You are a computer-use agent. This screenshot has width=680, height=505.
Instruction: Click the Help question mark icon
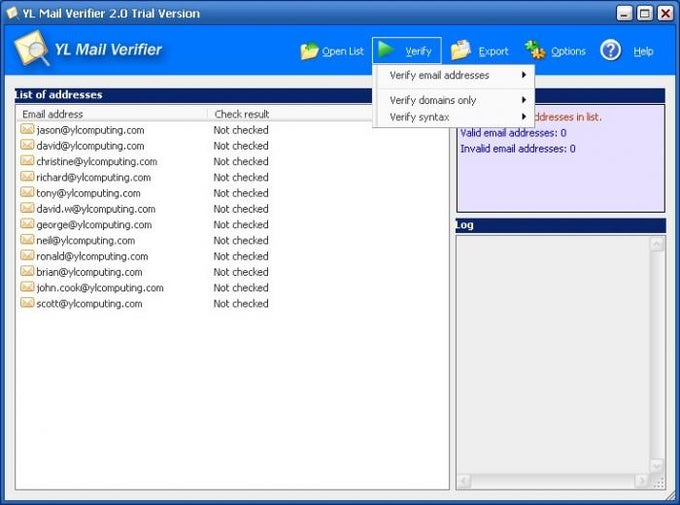tap(611, 50)
